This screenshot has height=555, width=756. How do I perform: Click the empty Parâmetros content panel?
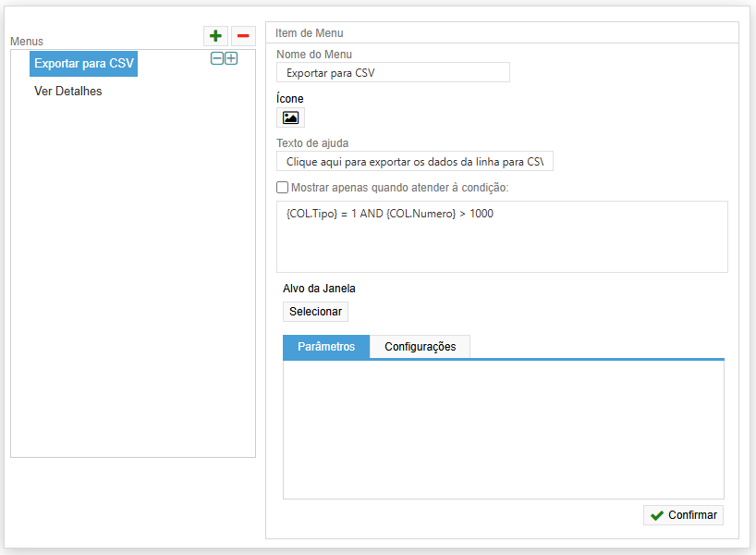coord(503,429)
